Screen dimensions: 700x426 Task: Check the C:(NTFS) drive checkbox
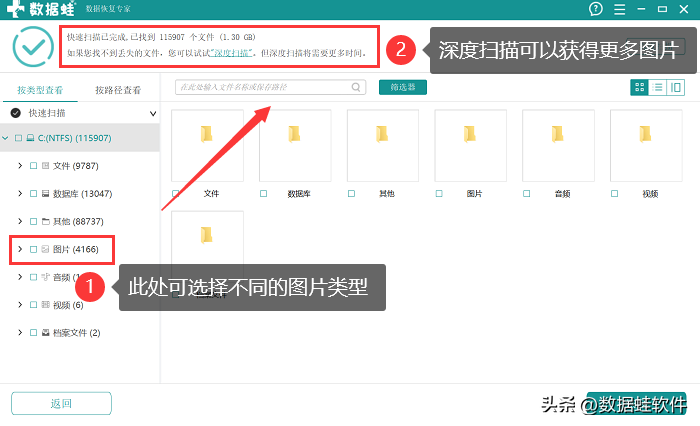[x=18, y=138]
